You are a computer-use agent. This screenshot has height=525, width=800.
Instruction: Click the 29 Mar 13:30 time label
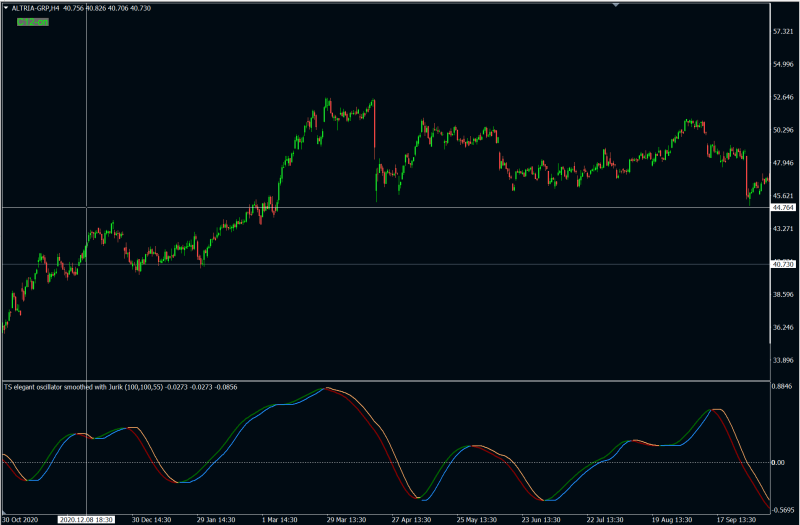(346, 520)
